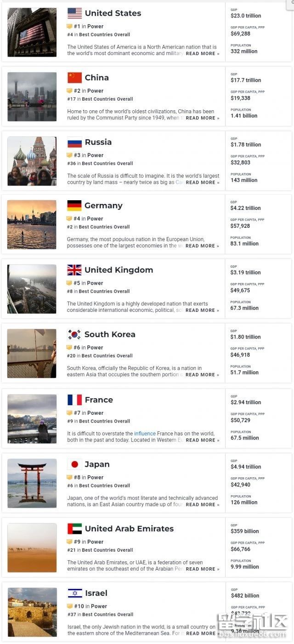Click the Japan torii gate thumbnail

coord(32,483)
